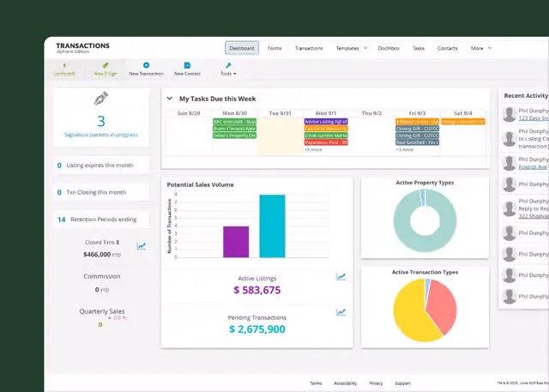Open the DocInbox tab
This screenshot has width=549, height=392.
point(389,48)
